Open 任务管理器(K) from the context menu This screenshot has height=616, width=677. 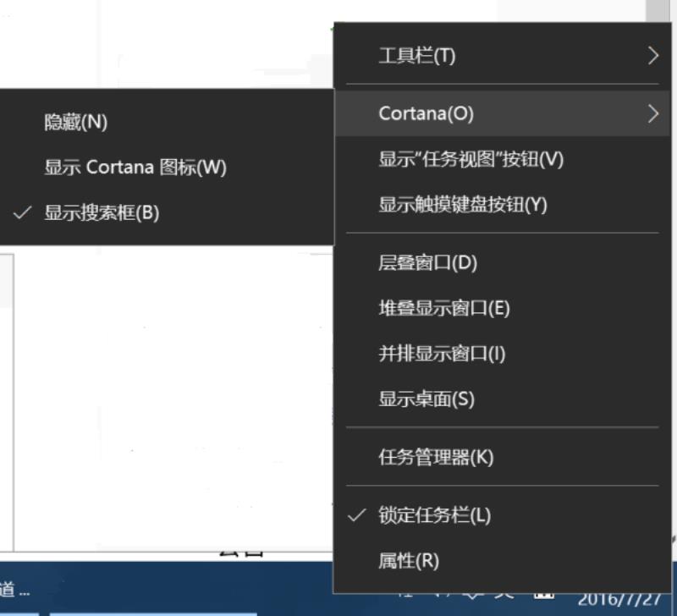503,457
